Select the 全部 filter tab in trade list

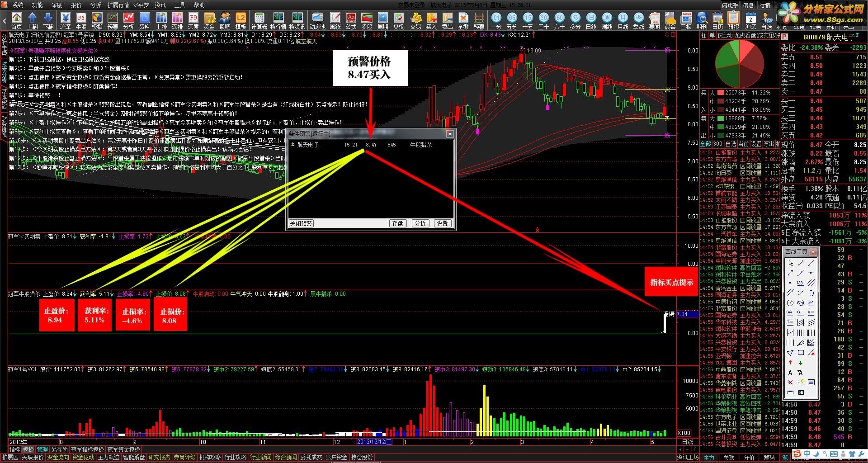705,144
